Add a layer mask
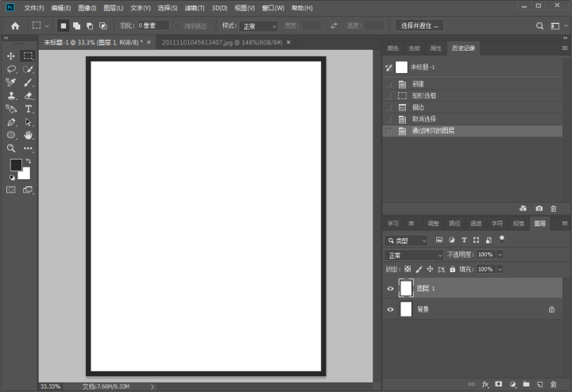Viewport: 572px width, 392px height. tap(499, 384)
